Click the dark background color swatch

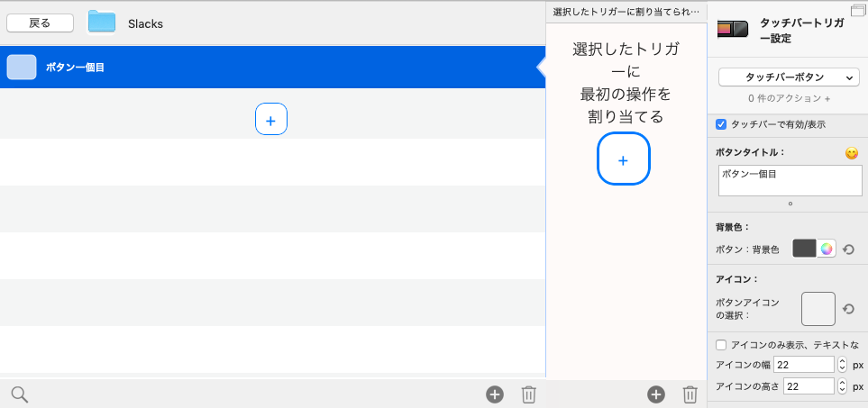coord(804,249)
